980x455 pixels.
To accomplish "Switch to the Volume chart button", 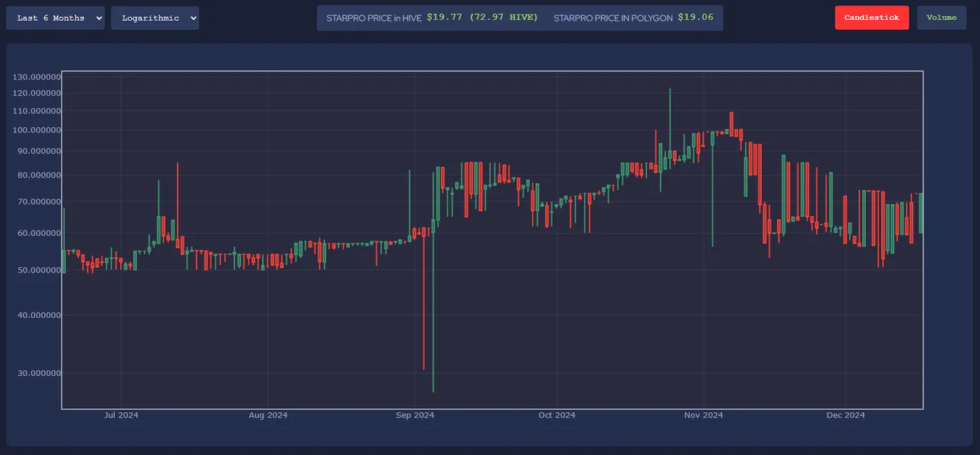I will (x=942, y=18).
